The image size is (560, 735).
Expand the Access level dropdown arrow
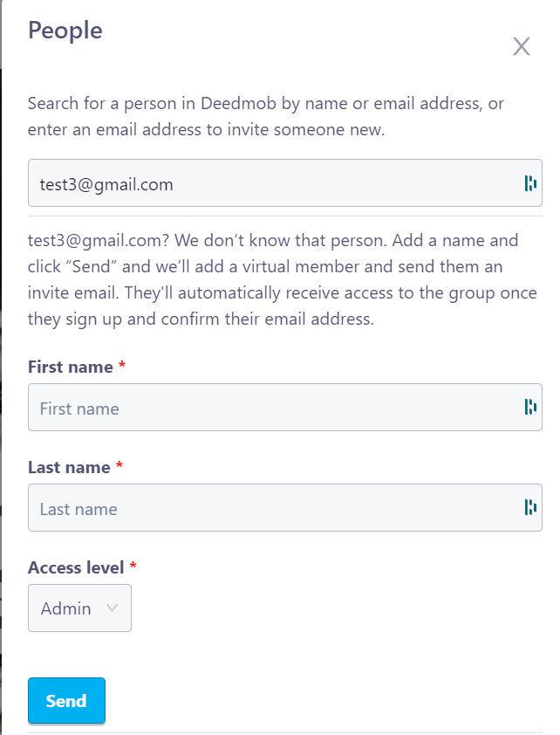point(112,608)
